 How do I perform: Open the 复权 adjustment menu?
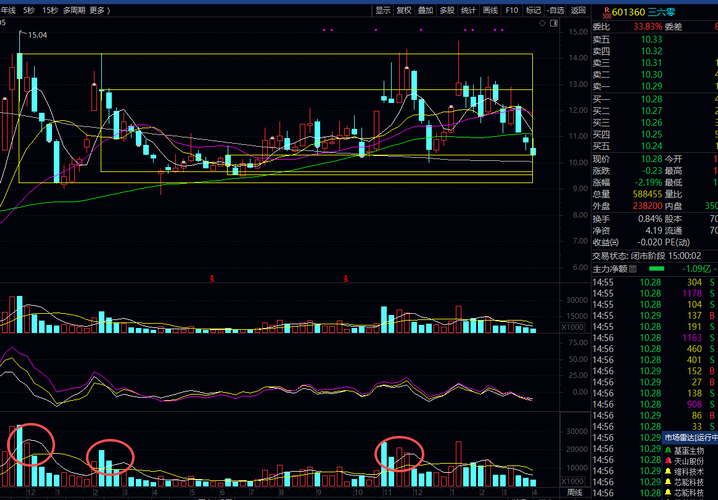pyautogui.click(x=404, y=10)
